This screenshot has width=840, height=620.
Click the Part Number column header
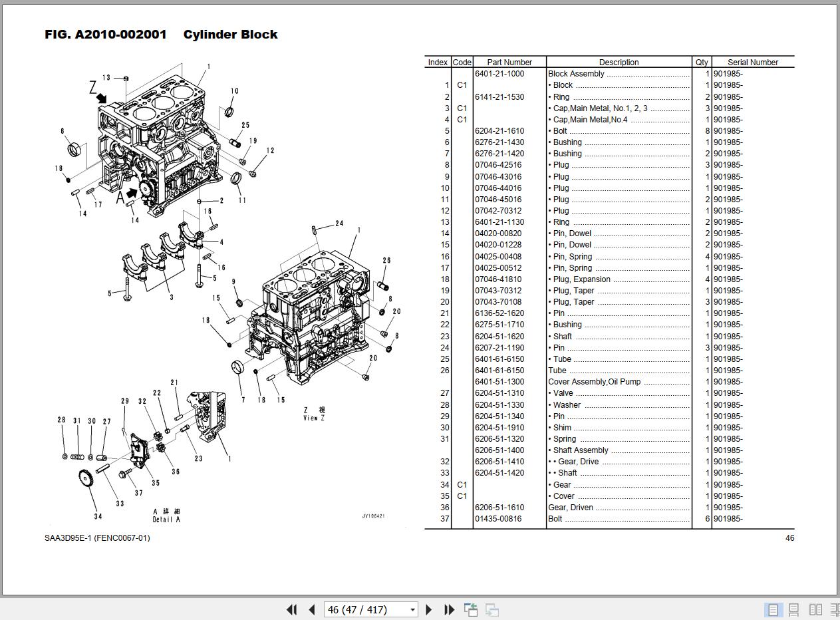click(x=509, y=62)
